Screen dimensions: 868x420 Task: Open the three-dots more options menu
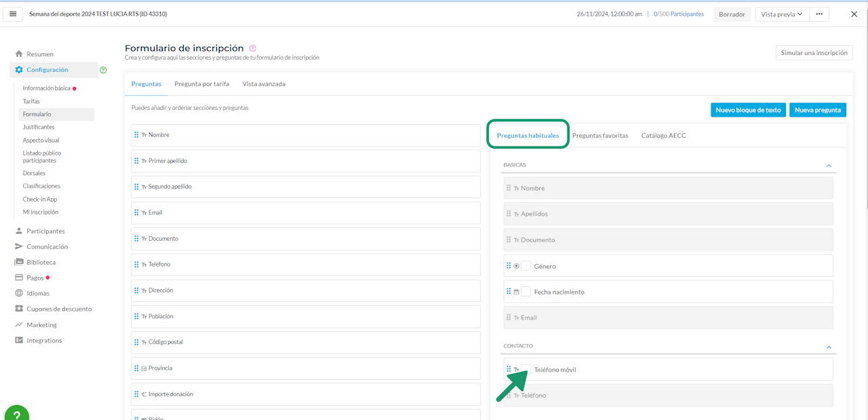(819, 14)
